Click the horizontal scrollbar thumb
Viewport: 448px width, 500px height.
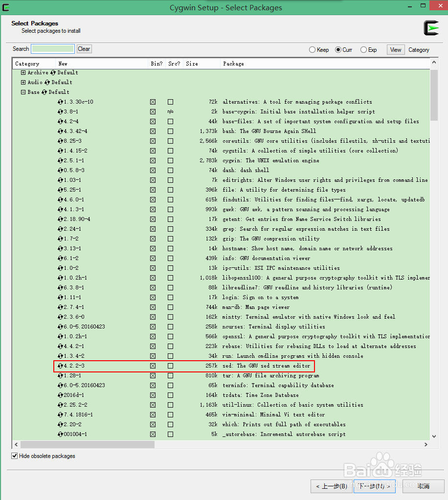[x=88, y=444]
